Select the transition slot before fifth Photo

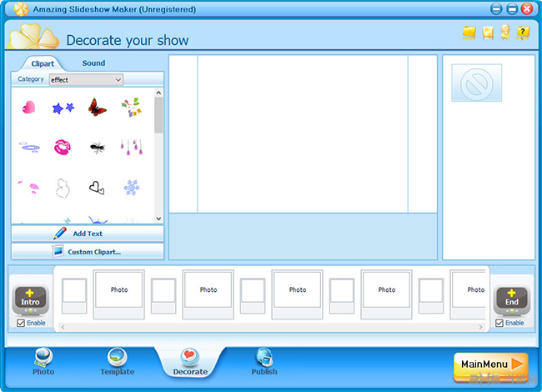pyautogui.click(x=431, y=296)
